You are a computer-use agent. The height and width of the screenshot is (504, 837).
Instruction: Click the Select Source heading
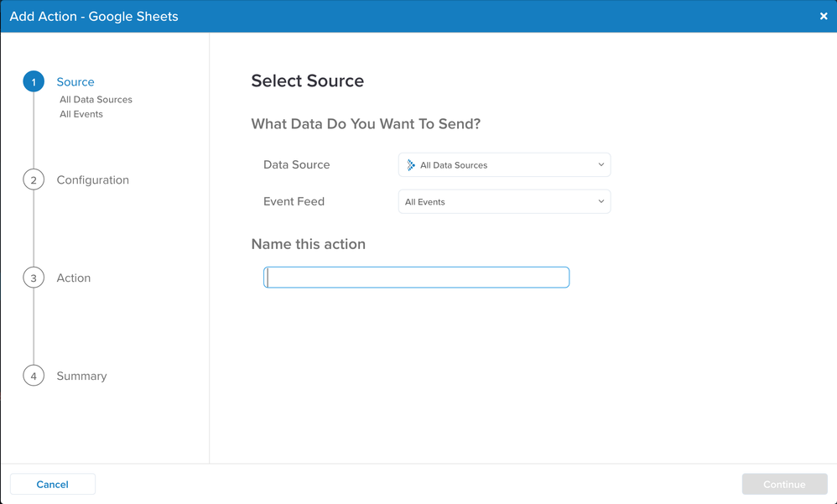(308, 81)
